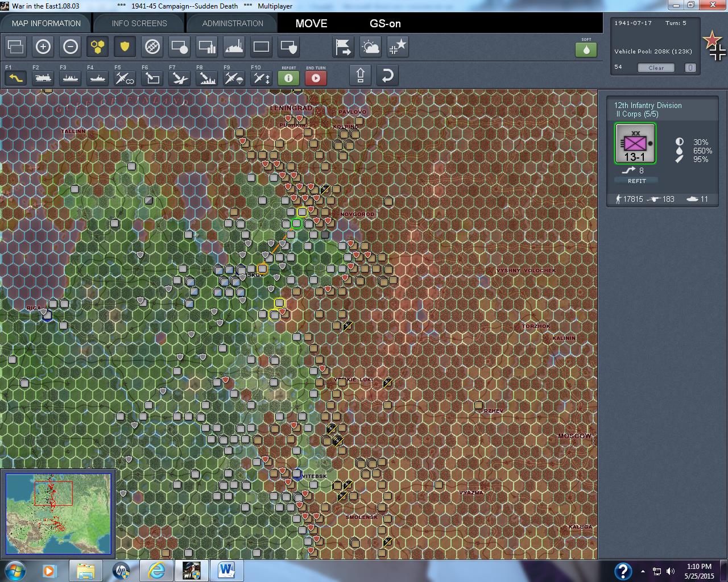Zoom in with the plus icon
Viewport: 728px width, 582px height.
coord(43,47)
